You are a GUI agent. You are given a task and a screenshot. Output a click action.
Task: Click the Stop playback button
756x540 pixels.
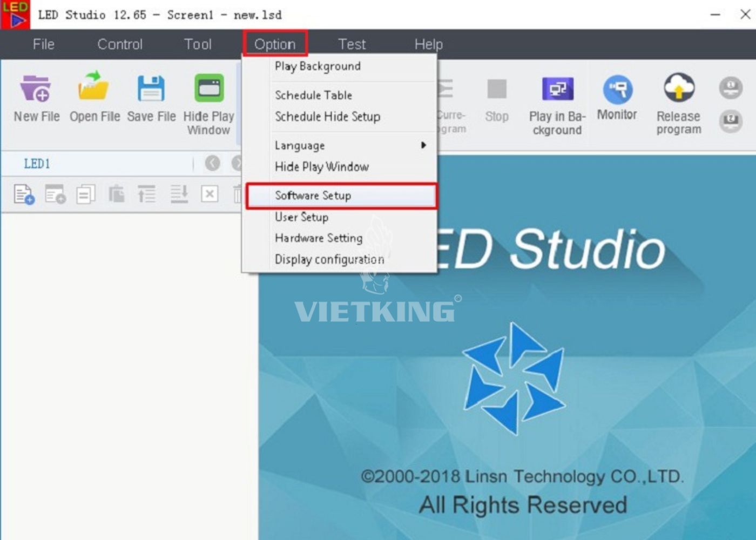(496, 90)
